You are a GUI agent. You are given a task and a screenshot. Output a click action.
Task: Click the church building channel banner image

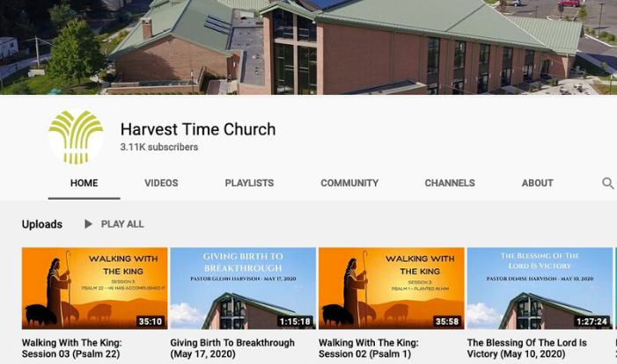(x=308, y=47)
